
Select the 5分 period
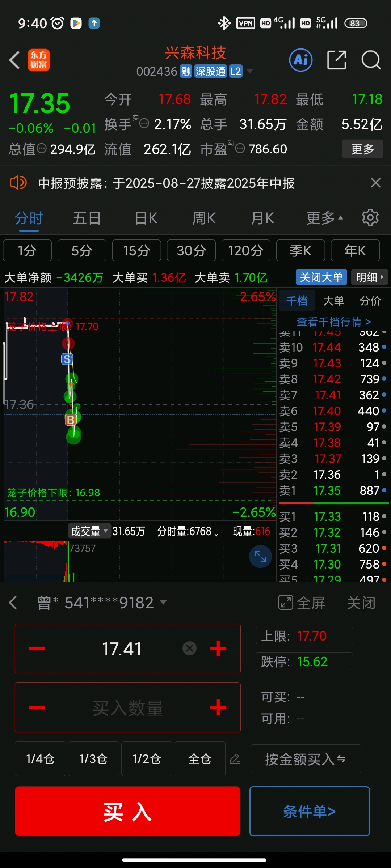click(x=82, y=250)
